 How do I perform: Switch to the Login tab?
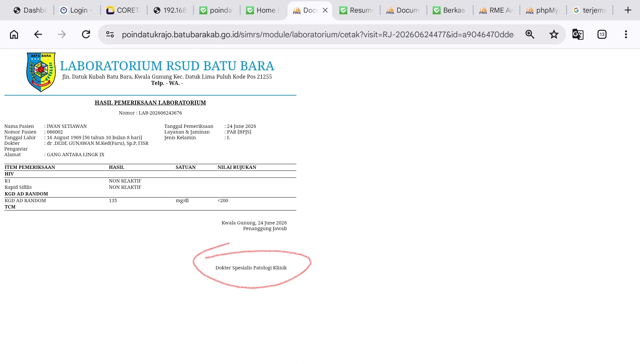[76, 10]
